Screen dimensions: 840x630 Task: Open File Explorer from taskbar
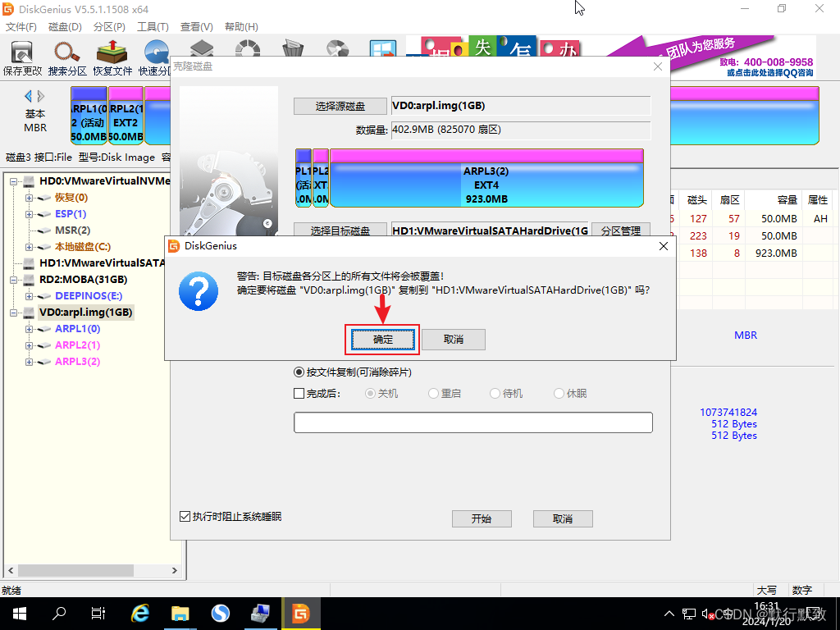[180, 614]
